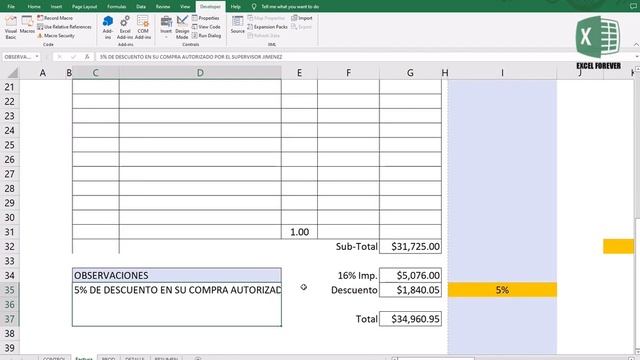Image resolution: width=640 pixels, height=360 pixels.
Task: Select the 16% Imp. value $5,076.00
Action: click(x=410, y=276)
